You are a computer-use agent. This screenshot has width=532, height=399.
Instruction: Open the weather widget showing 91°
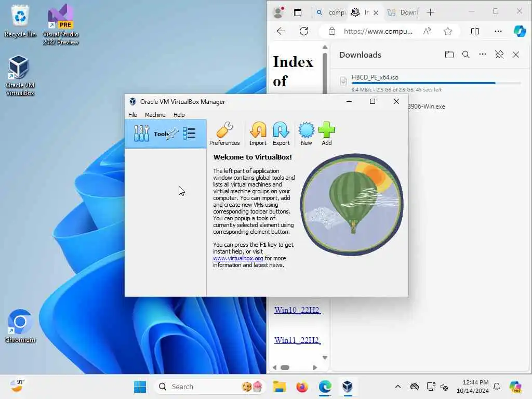pyautogui.click(x=17, y=386)
